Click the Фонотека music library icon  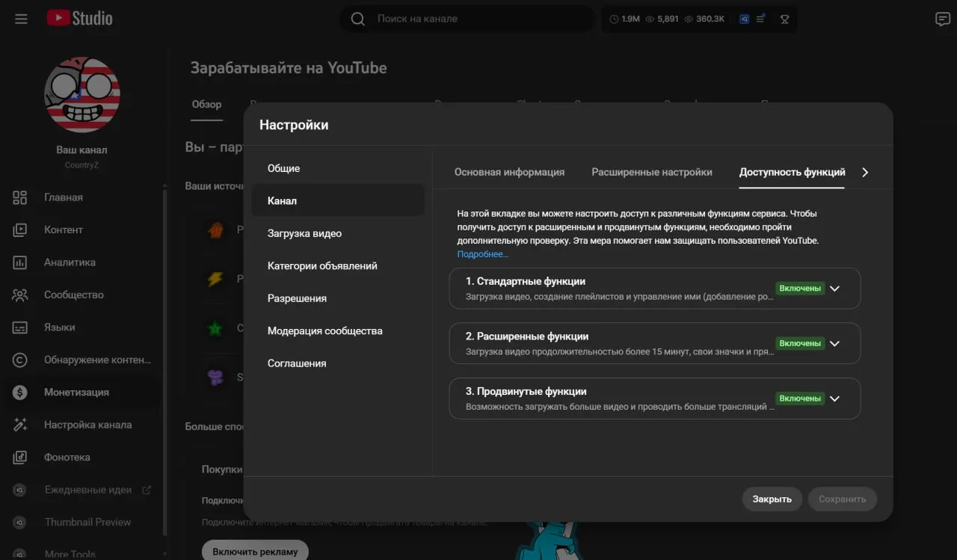click(x=20, y=457)
